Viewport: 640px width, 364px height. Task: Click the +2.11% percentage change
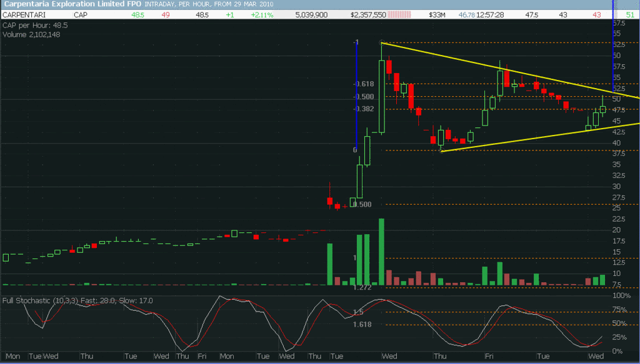[262, 15]
